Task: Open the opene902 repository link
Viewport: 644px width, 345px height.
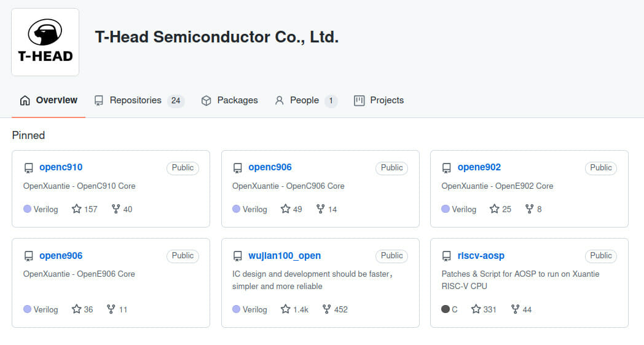Action: pyautogui.click(x=479, y=167)
